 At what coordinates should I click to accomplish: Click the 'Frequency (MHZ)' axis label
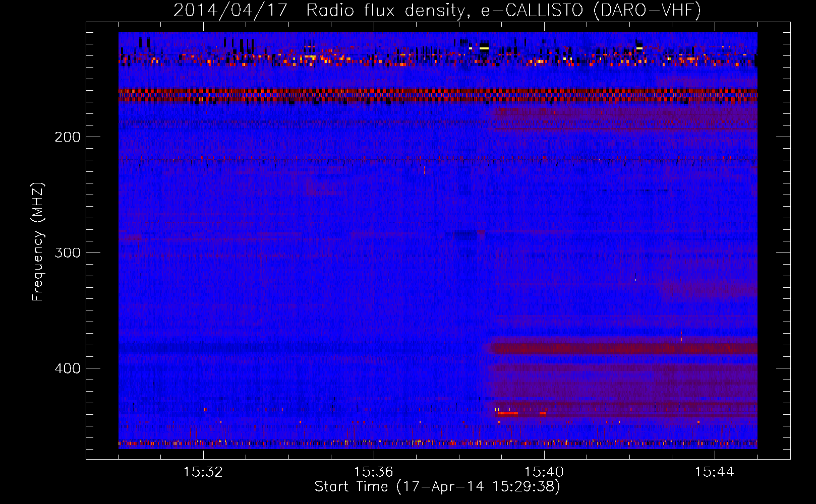click(x=38, y=241)
